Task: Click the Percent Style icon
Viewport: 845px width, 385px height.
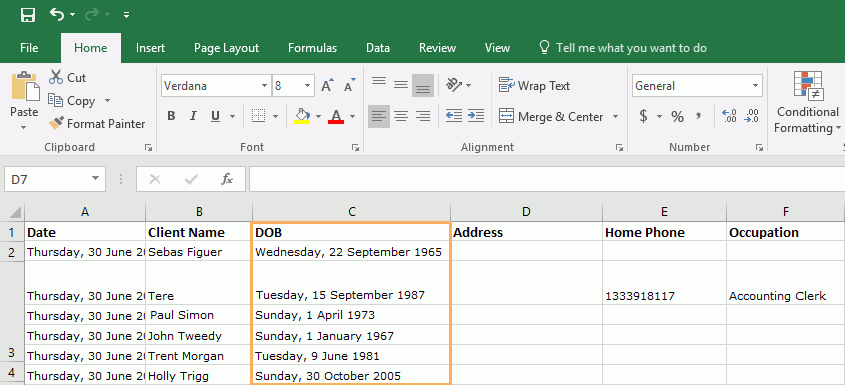Action: [677, 116]
